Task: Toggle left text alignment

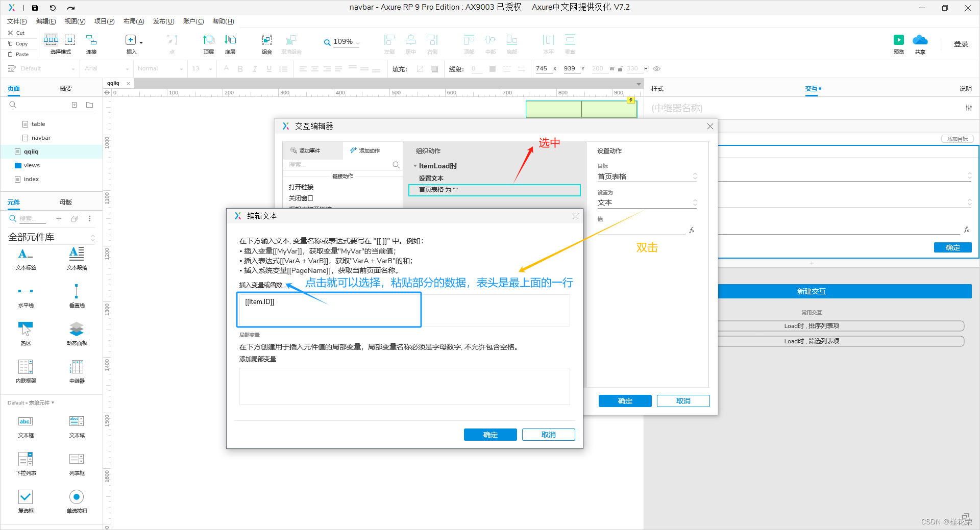Action: tap(303, 69)
